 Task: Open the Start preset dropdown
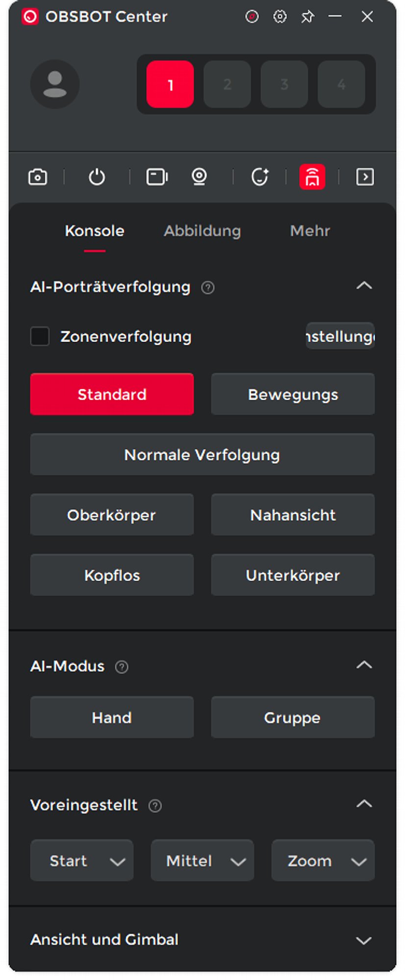tap(82, 861)
